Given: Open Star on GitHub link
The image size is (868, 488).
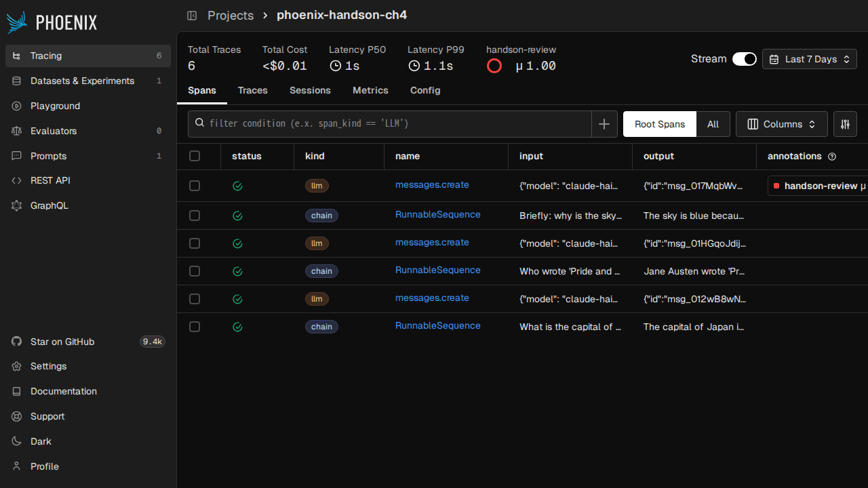Looking at the screenshot, I should 62,342.
